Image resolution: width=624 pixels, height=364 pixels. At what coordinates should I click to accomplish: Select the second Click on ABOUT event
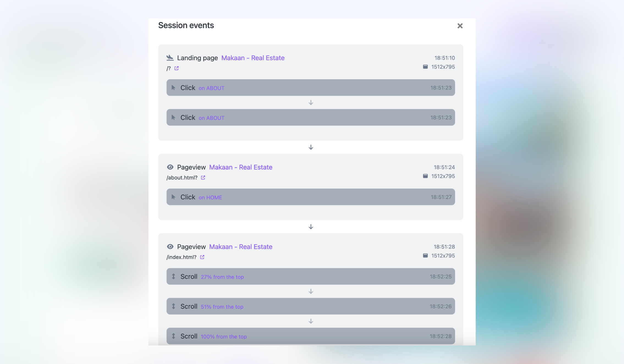pos(310,117)
